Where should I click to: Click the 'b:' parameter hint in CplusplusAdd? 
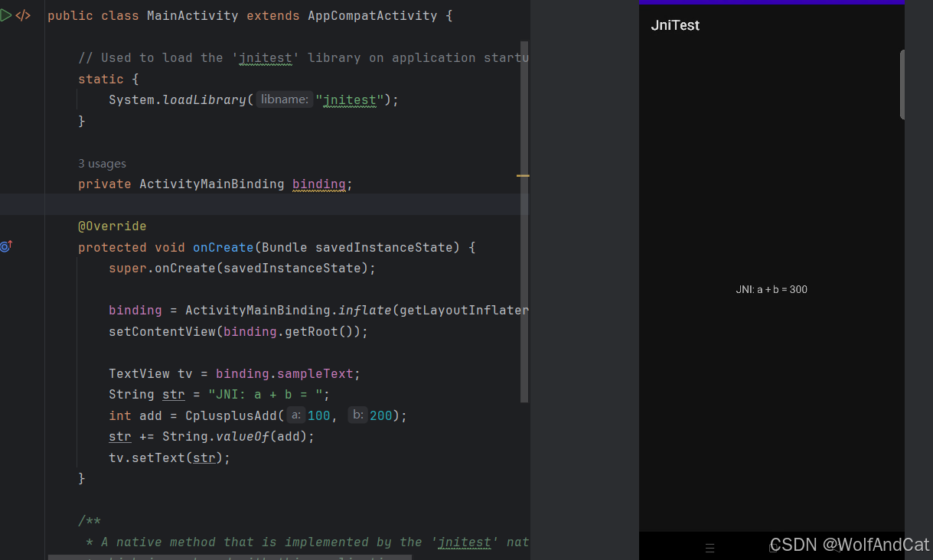357,415
